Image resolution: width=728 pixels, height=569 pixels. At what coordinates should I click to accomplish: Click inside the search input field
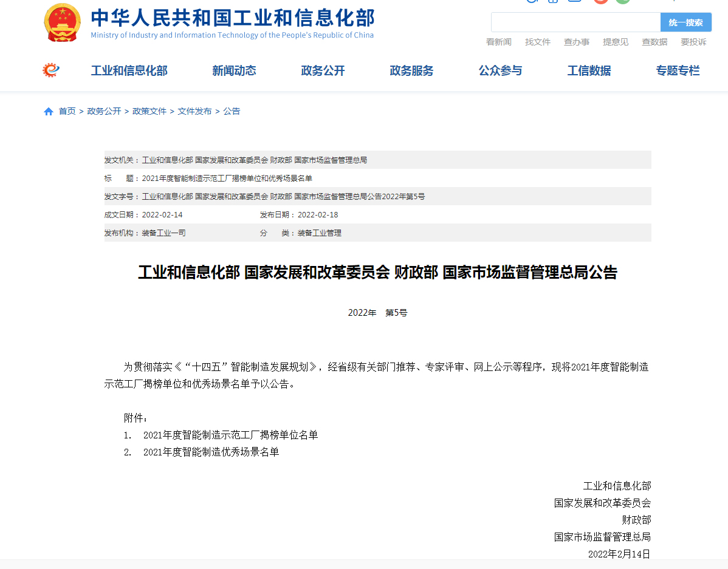[x=574, y=22]
